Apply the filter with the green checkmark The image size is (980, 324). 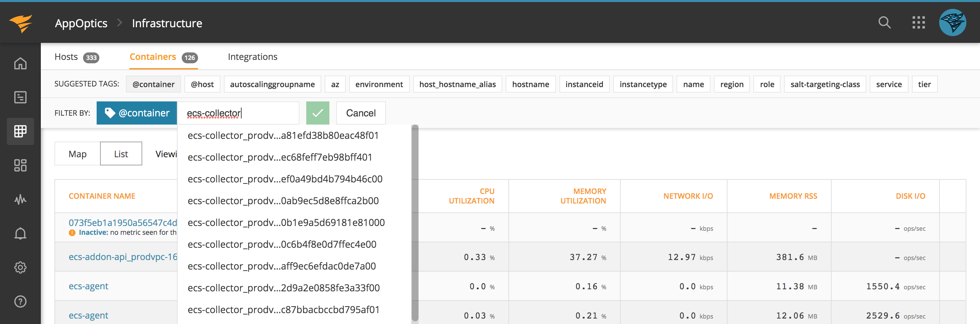click(x=318, y=113)
